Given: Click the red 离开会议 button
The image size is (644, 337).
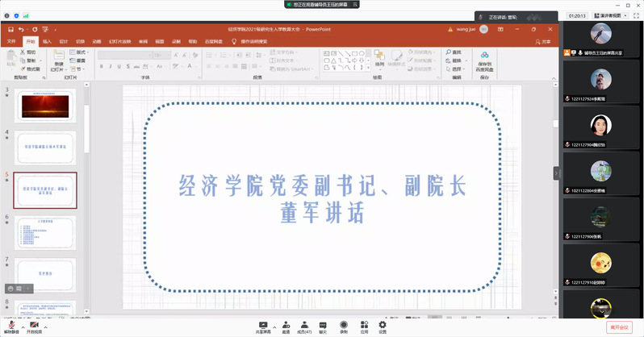Looking at the screenshot, I should (620, 327).
